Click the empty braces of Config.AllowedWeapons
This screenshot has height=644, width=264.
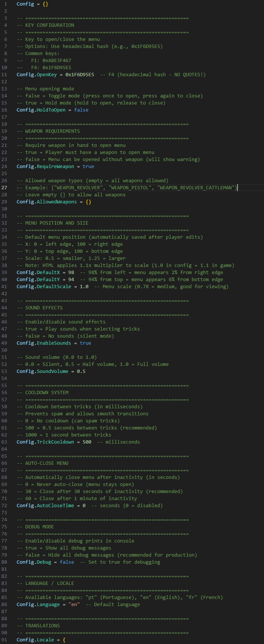[x=88, y=202]
